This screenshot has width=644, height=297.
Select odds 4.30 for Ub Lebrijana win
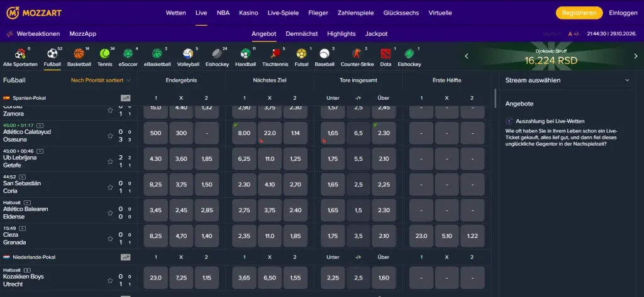pos(156,159)
